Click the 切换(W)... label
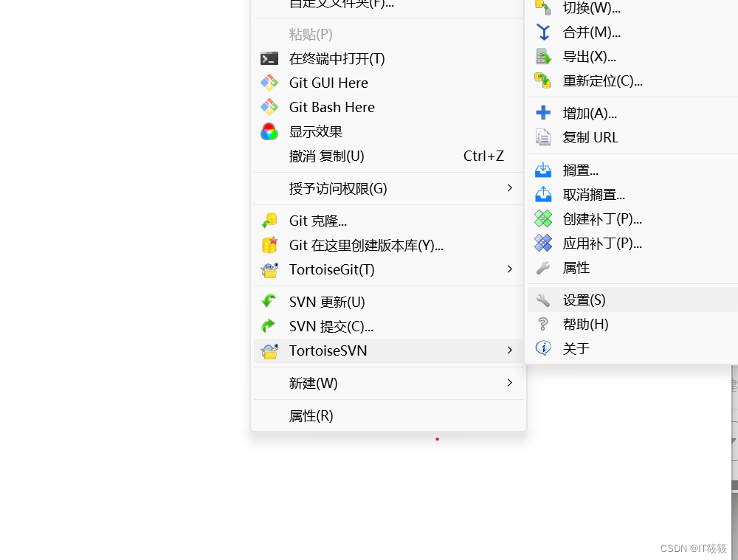Image resolution: width=738 pixels, height=560 pixels. [592, 7]
